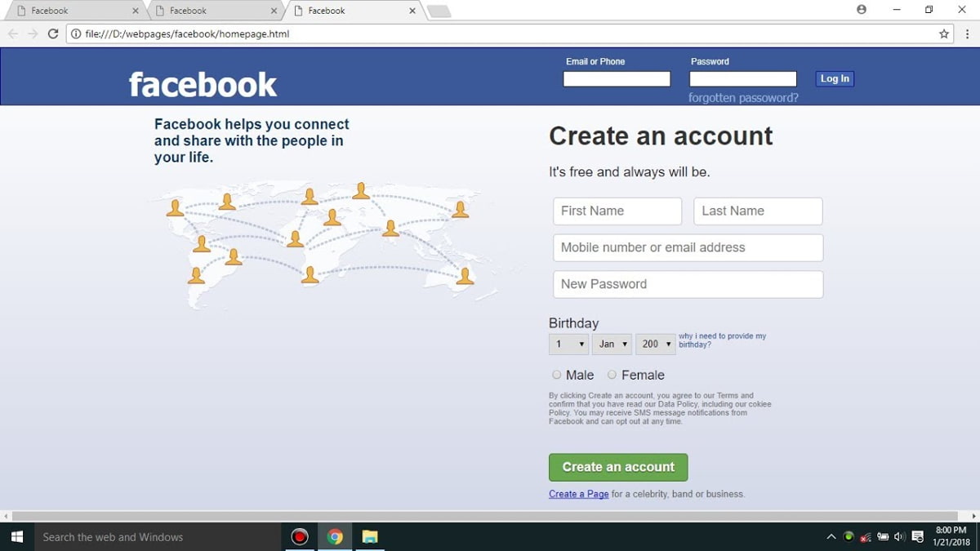Open the birth year dropdown
The image size is (980, 551).
pyautogui.click(x=656, y=344)
